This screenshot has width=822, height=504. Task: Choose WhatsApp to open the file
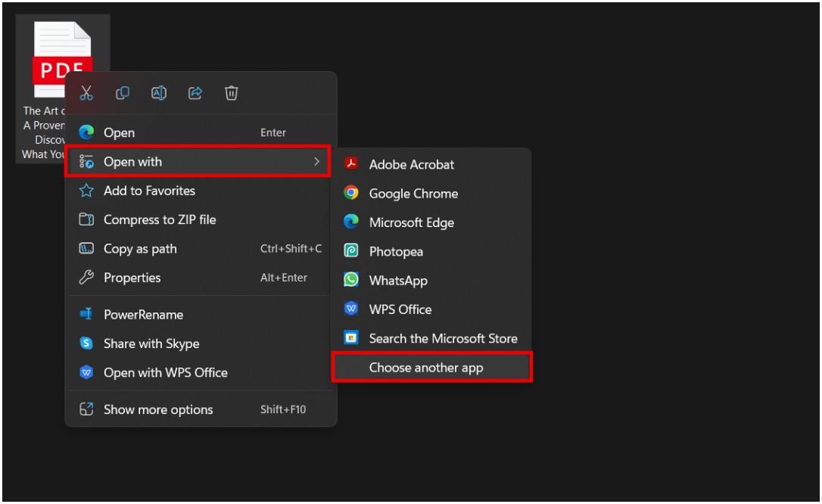(x=398, y=280)
